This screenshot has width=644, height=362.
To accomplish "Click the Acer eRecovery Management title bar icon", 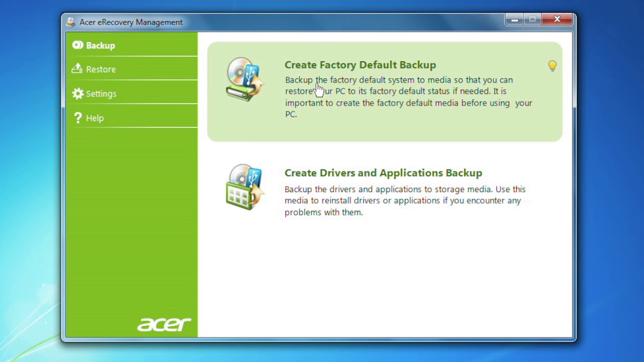I will pos(71,22).
